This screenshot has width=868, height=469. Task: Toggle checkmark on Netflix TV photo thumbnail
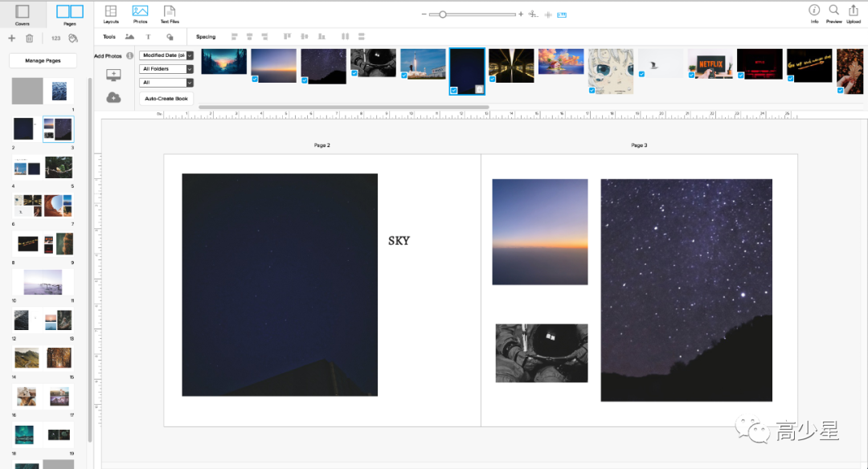[691, 75]
